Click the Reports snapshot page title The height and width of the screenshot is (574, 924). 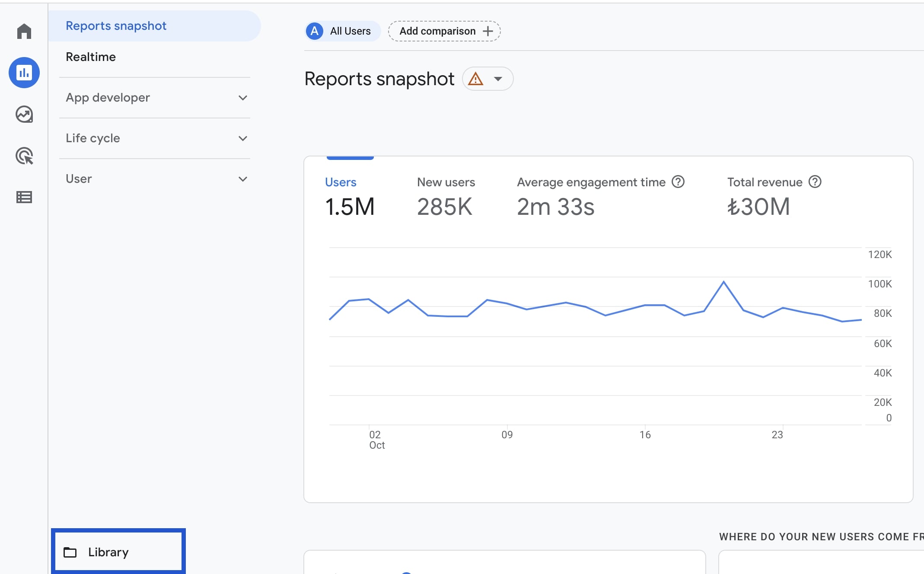[x=379, y=79]
